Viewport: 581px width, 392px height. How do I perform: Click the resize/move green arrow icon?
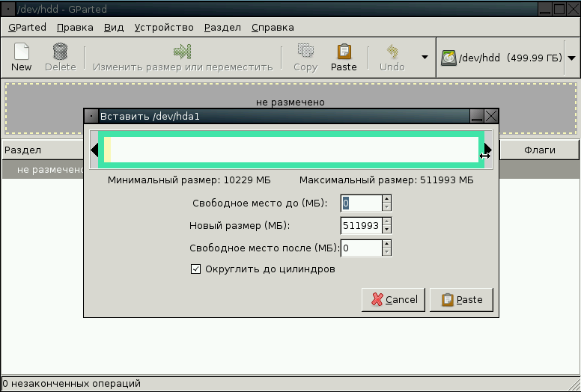coord(182,52)
